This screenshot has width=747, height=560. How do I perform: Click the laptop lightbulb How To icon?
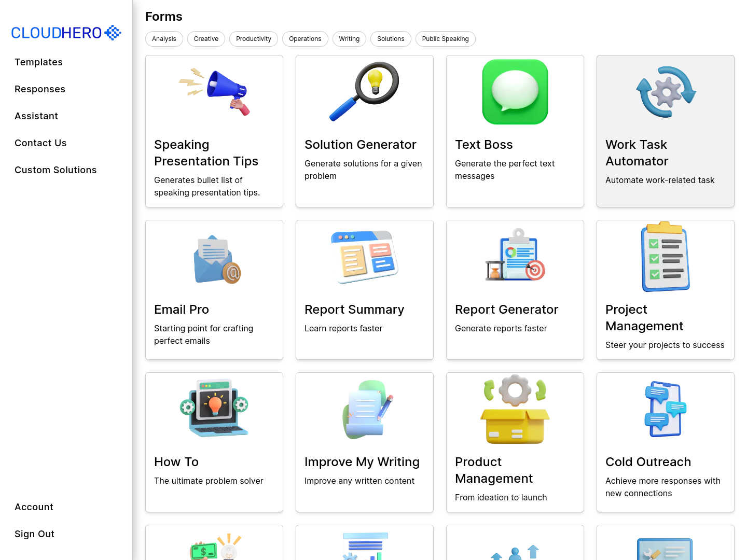tap(214, 409)
